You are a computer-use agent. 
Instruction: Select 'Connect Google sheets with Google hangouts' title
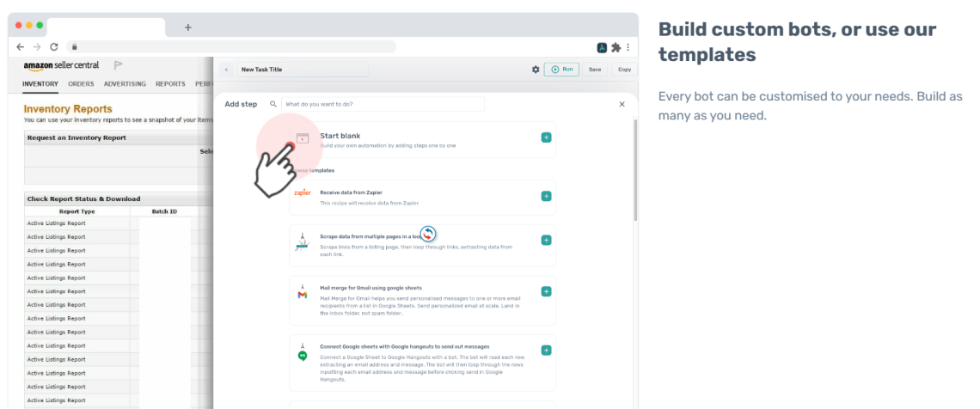pyautogui.click(x=404, y=346)
